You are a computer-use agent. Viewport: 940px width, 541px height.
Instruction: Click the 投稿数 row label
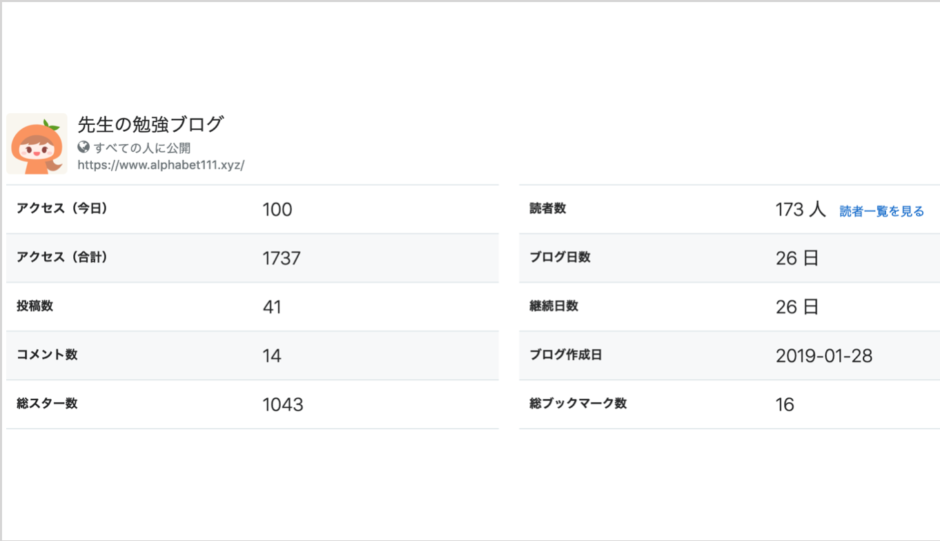click(x=35, y=306)
